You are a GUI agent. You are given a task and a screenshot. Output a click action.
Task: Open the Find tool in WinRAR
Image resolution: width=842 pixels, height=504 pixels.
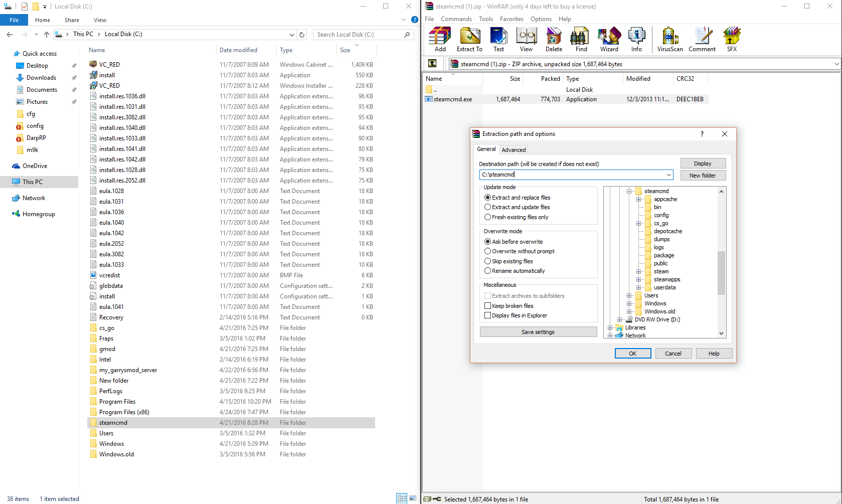581,40
